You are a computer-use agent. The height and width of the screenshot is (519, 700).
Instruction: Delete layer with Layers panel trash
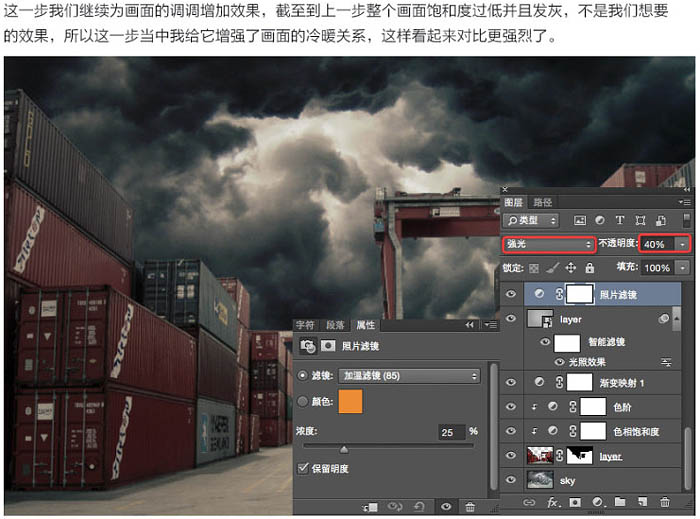[665, 502]
